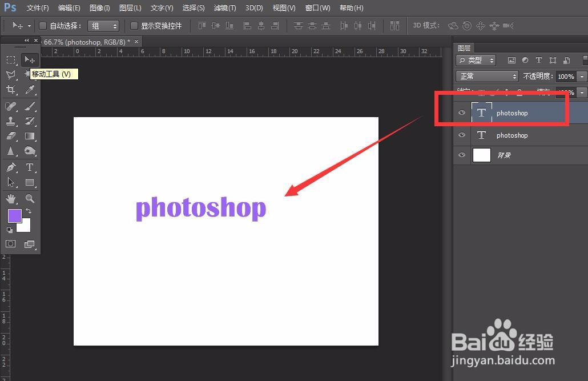Hide the top photoshop text layer
Screen dimensions: 588x381
point(462,113)
